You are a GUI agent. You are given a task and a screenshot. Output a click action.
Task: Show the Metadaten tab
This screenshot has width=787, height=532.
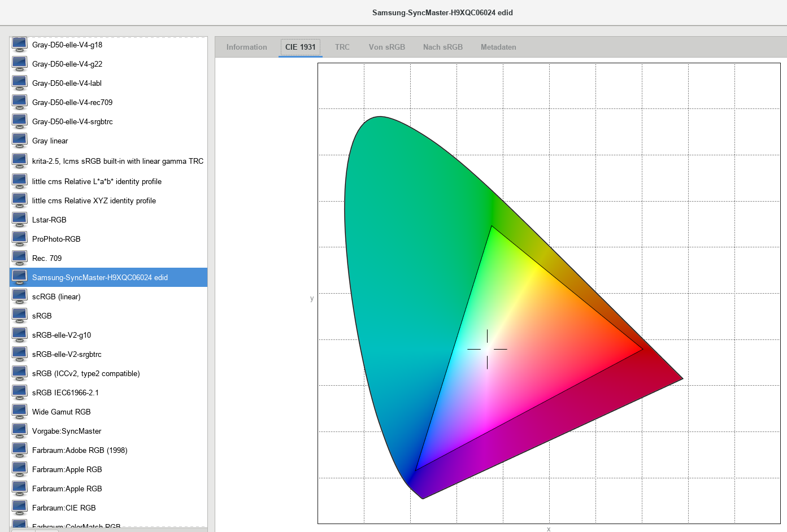498,47
